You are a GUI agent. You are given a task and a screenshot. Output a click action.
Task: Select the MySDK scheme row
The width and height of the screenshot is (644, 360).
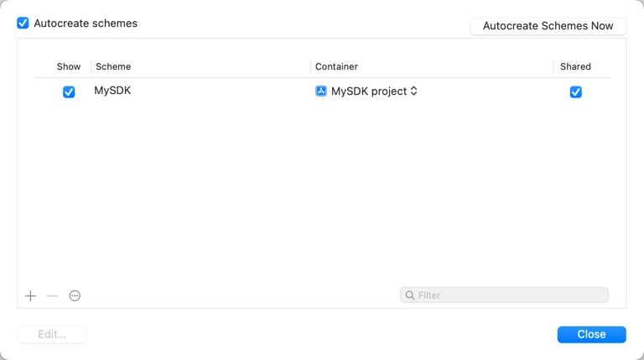(x=322, y=91)
